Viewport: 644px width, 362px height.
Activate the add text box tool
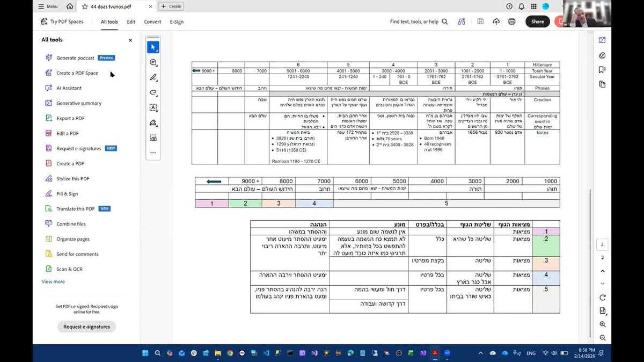click(153, 107)
